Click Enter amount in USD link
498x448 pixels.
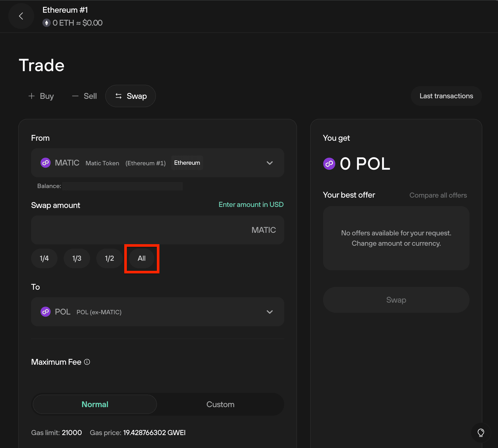[251, 205]
